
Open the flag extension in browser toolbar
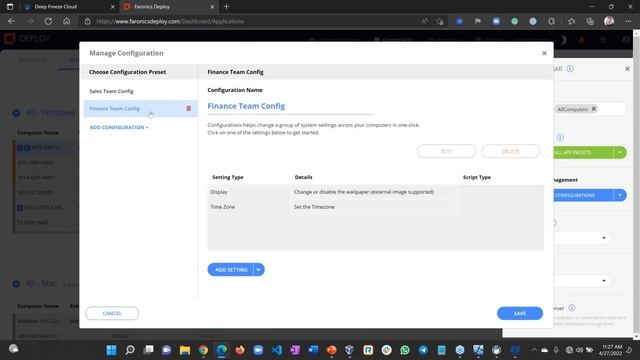tap(478, 21)
